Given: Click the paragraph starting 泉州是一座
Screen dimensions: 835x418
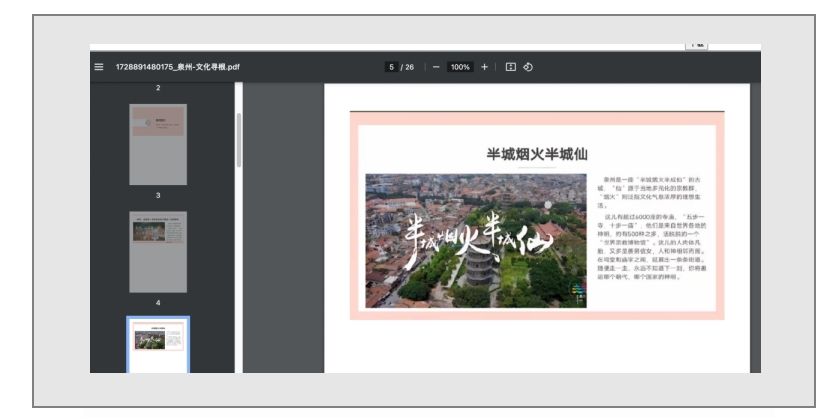Looking at the screenshot, I should point(649,192).
